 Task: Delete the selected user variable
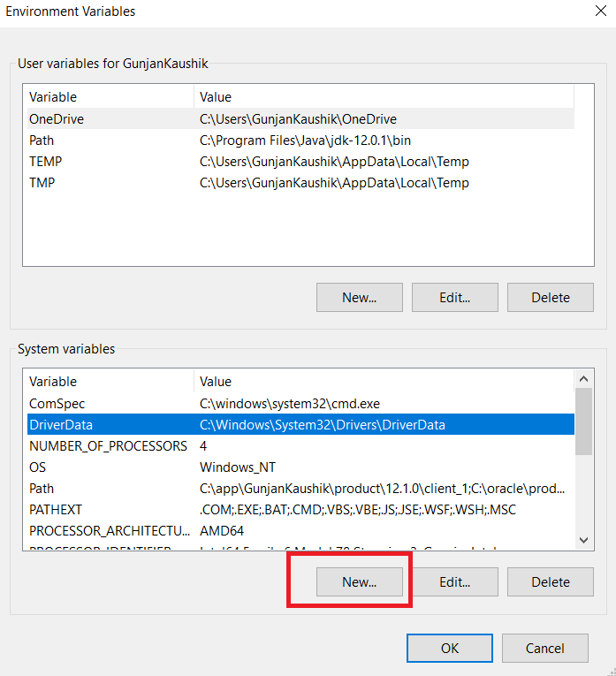coord(551,298)
